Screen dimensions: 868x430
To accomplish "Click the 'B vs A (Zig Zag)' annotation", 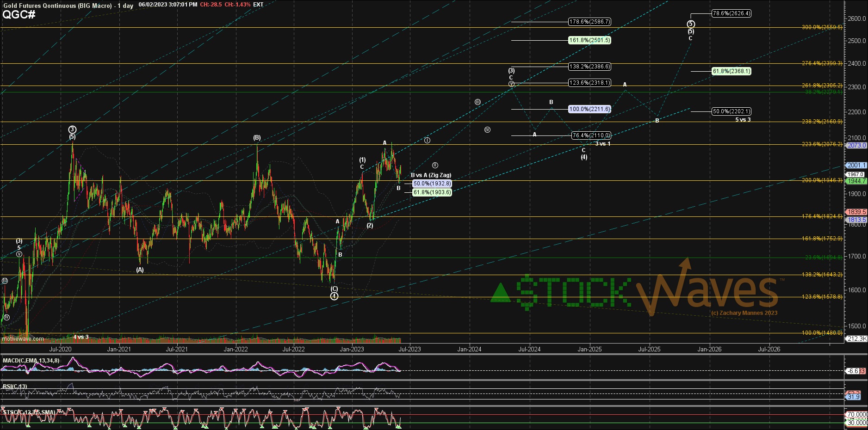I will pyautogui.click(x=431, y=175).
